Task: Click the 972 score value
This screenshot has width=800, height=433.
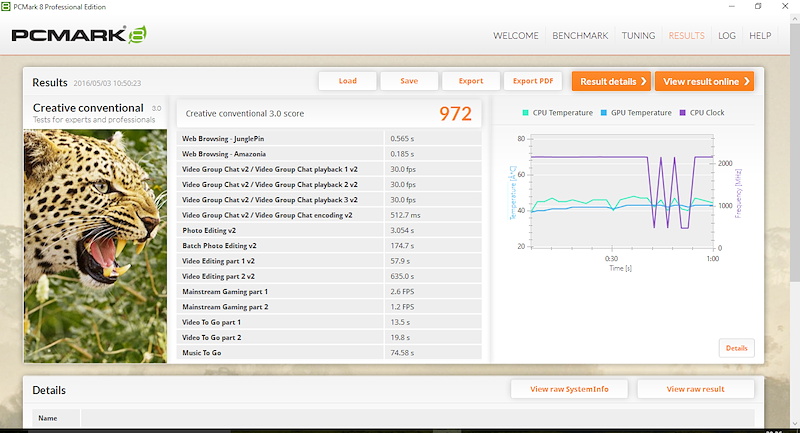Action: (456, 114)
